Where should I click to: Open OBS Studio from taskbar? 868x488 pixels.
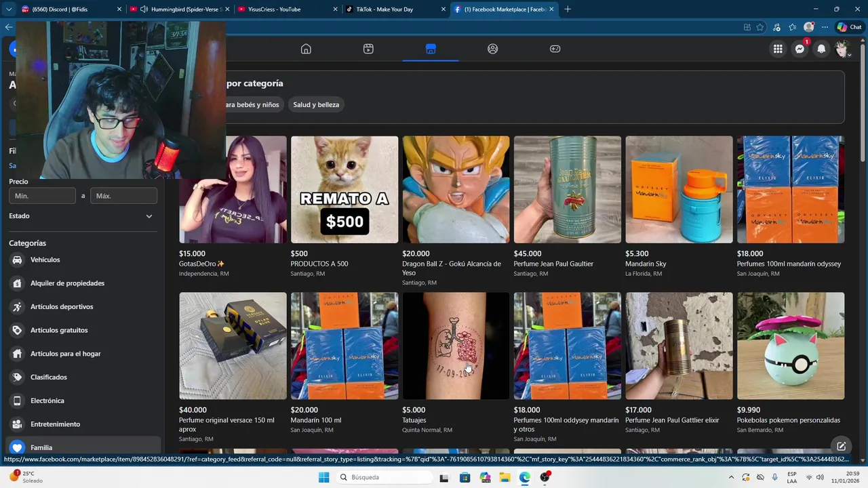point(545,477)
